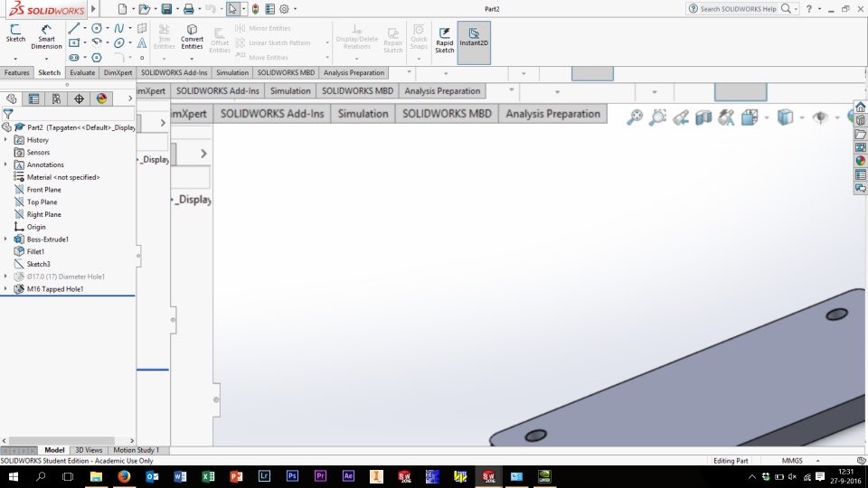Open Firefox from the Windows taskbar
Viewport: 868px width, 488px height.
(124, 476)
